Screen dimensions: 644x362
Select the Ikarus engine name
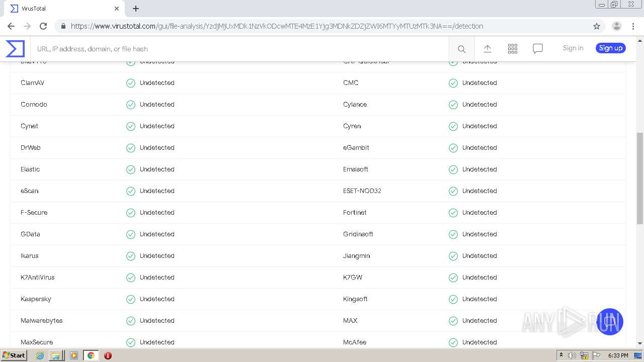pyautogui.click(x=29, y=256)
